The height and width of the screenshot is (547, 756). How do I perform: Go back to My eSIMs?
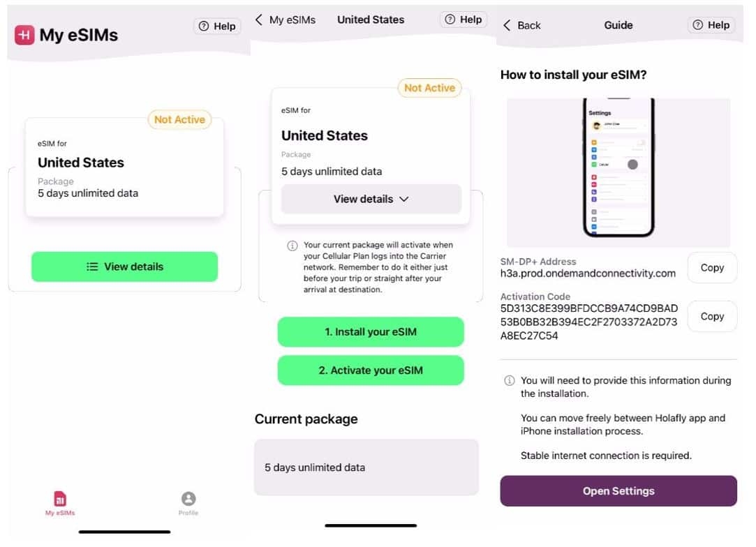click(x=285, y=20)
